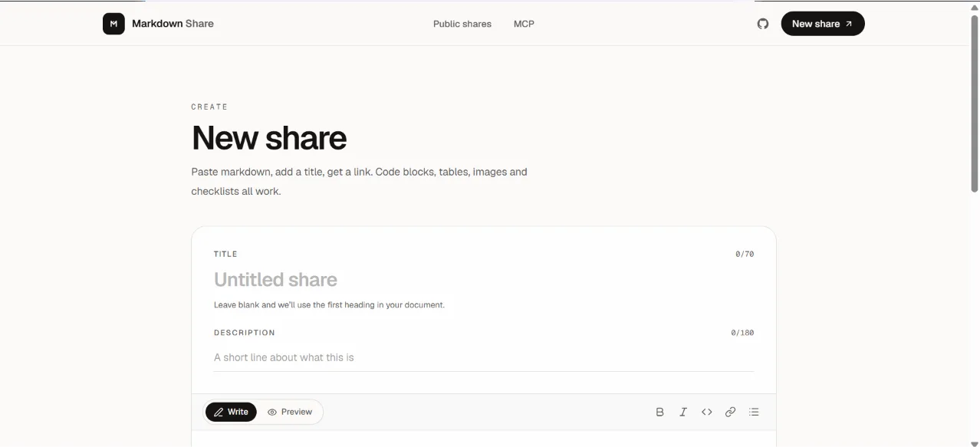Click the scrollbar down arrow

(975, 443)
